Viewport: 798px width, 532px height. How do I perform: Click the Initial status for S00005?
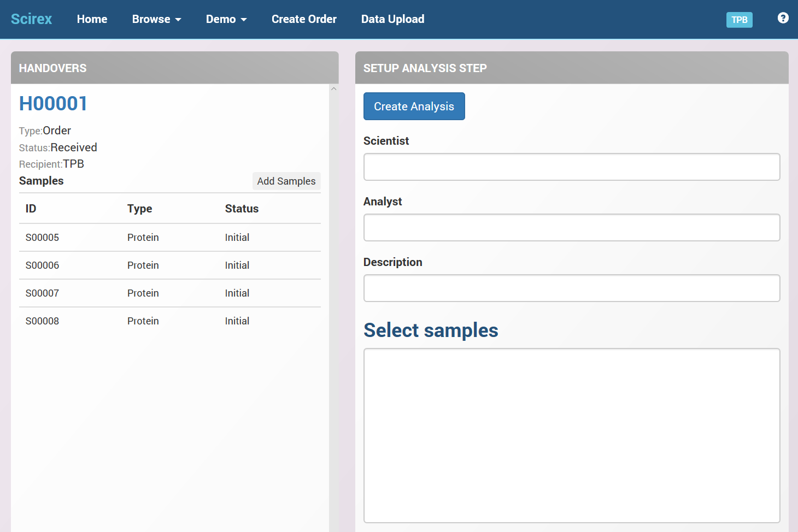click(237, 238)
